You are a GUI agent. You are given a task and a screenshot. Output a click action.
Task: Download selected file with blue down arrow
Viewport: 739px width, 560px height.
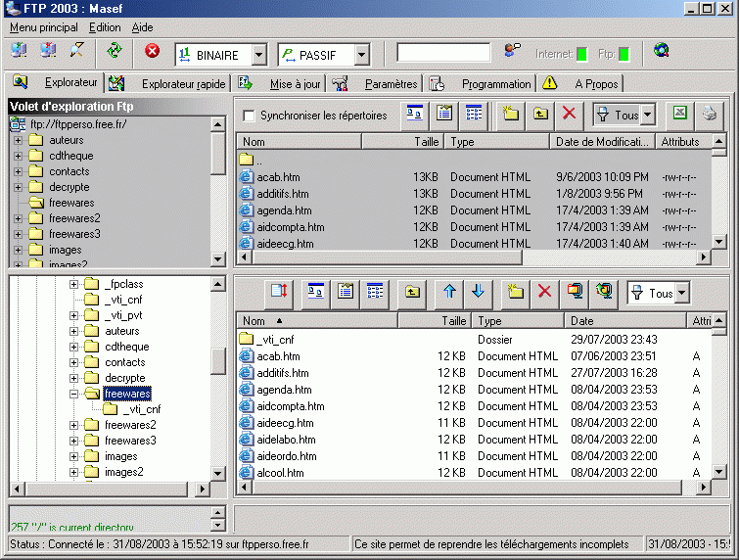point(478,293)
